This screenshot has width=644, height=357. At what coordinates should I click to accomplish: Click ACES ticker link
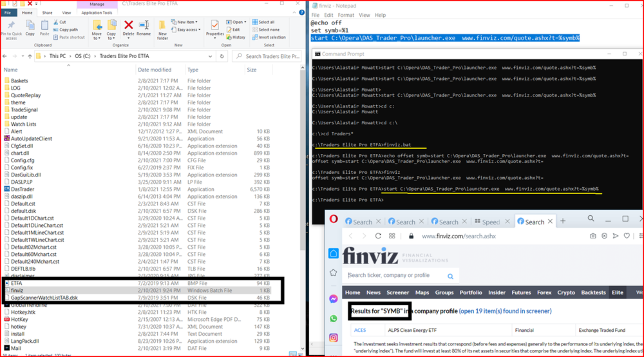point(360,330)
